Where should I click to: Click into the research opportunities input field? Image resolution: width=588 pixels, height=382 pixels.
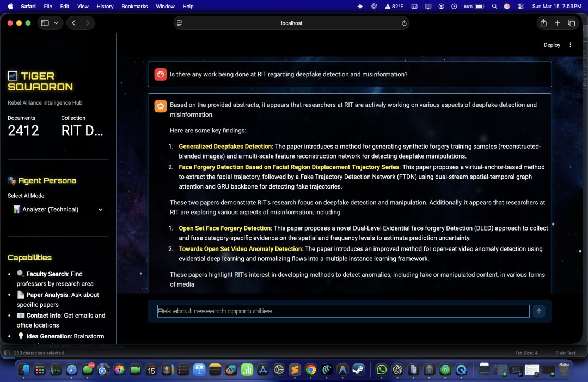pyautogui.click(x=343, y=311)
